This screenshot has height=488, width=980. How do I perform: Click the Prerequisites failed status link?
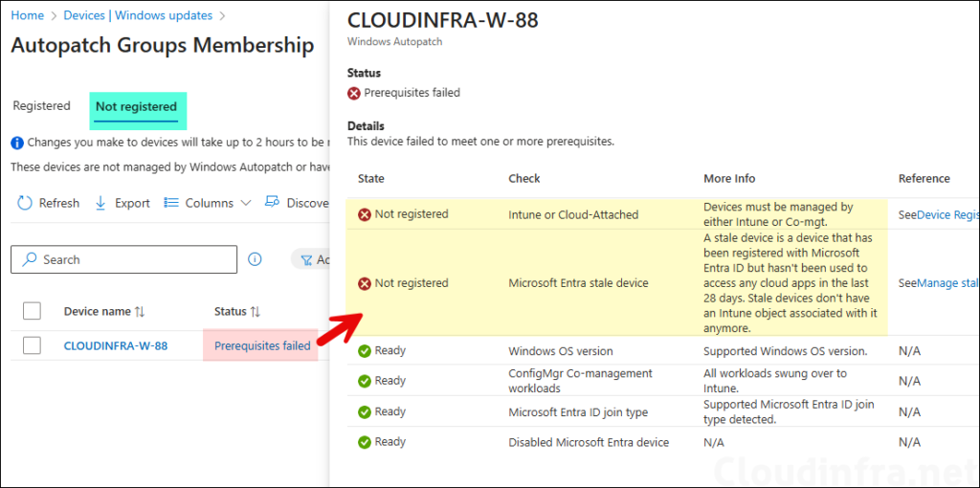tap(261, 345)
